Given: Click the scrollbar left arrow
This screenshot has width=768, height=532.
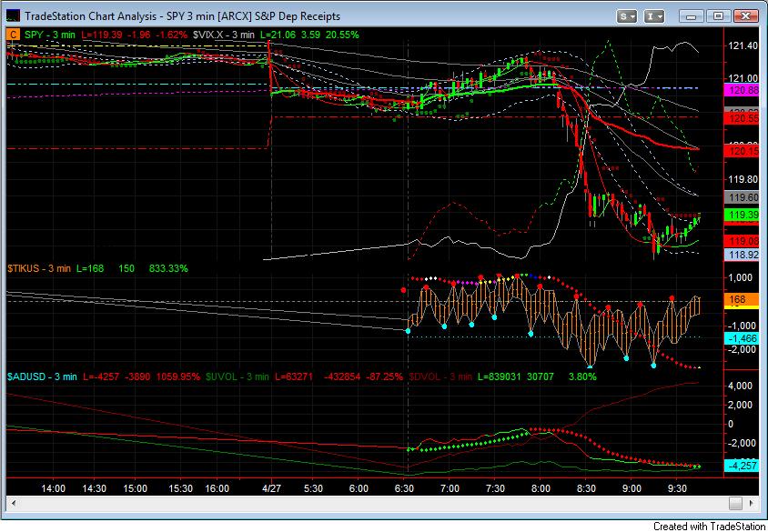Looking at the screenshot, I should pyautogui.click(x=14, y=503).
